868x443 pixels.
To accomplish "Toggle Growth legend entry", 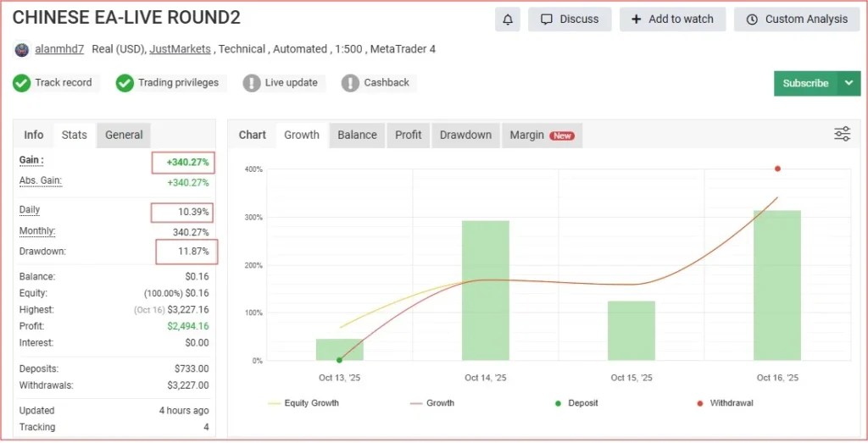I will point(432,403).
